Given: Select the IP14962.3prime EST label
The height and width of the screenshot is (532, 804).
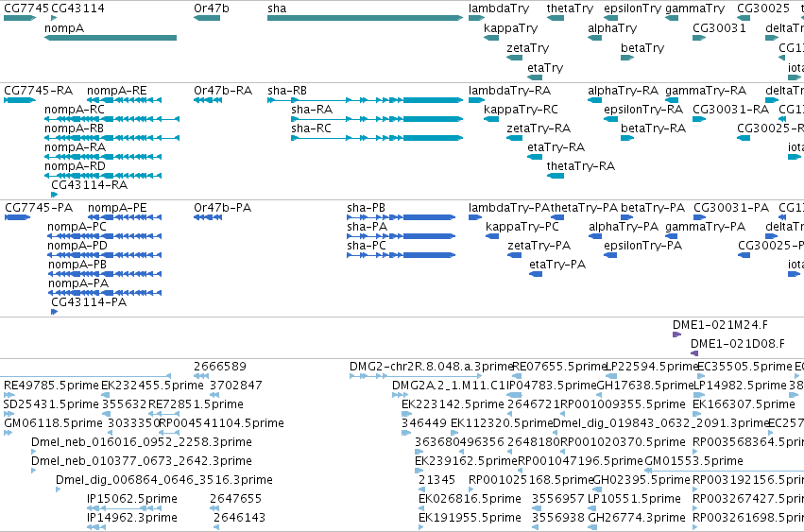Looking at the screenshot, I should point(132,518).
